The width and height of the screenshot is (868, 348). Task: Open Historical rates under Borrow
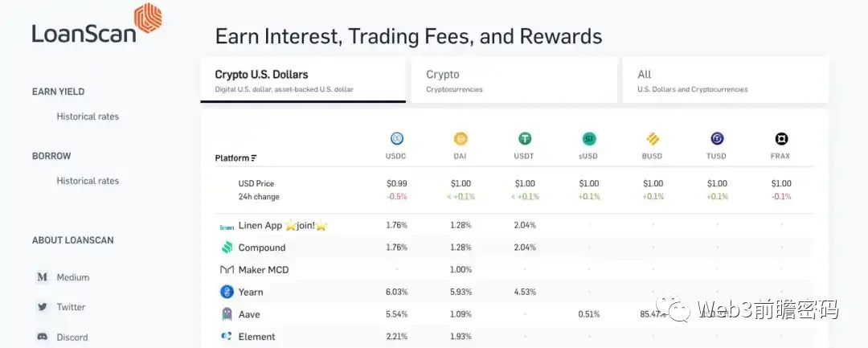coord(88,181)
